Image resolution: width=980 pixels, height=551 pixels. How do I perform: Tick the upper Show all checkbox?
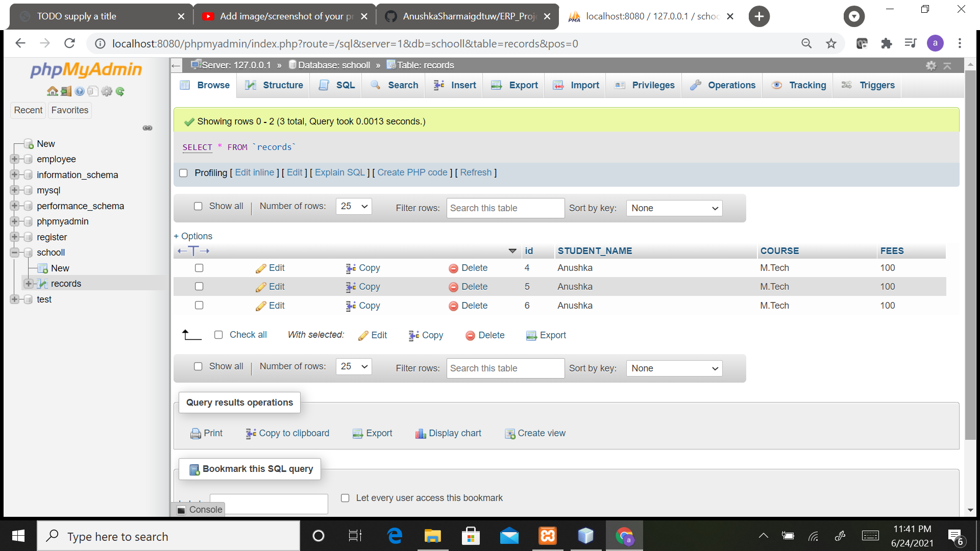(x=198, y=206)
